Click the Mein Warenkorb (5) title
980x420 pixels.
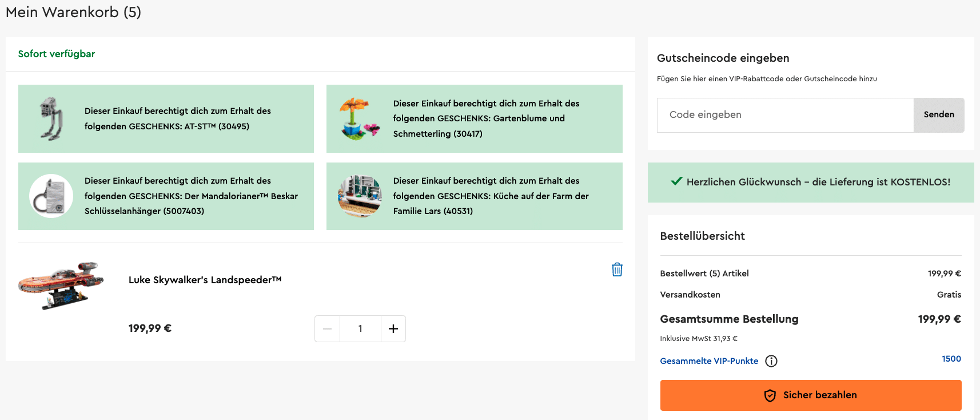(x=73, y=12)
